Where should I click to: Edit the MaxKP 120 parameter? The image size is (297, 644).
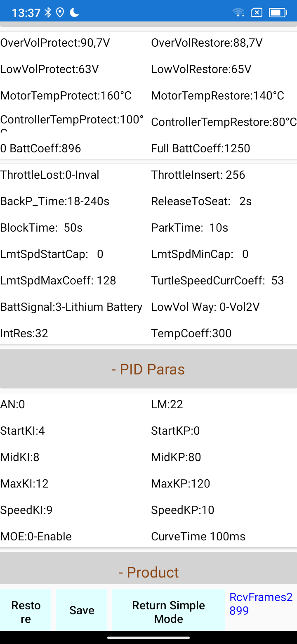(181, 484)
